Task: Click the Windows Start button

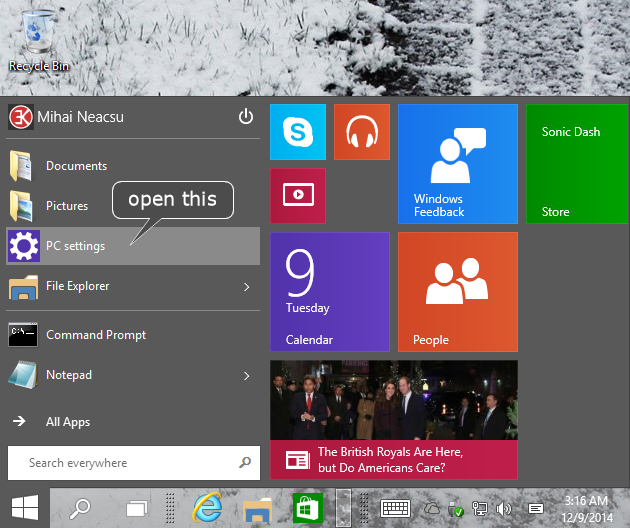Action: point(25,508)
